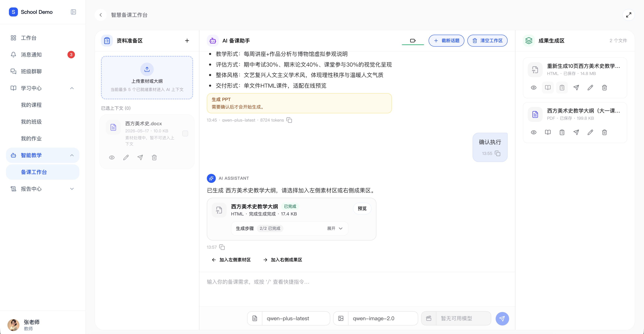
Task: Open 工作台 in the sidebar
Action: click(42, 38)
